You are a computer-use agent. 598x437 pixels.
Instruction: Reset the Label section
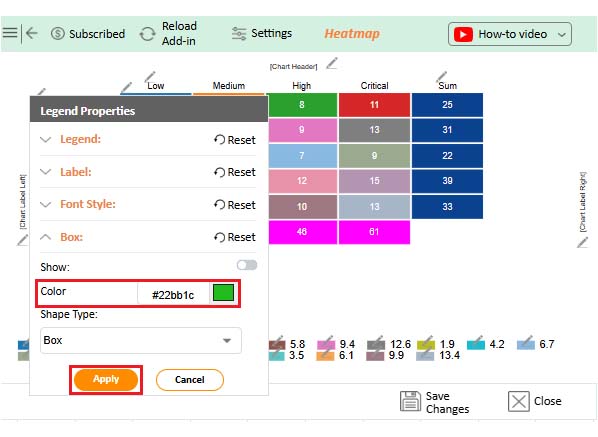[235, 172]
